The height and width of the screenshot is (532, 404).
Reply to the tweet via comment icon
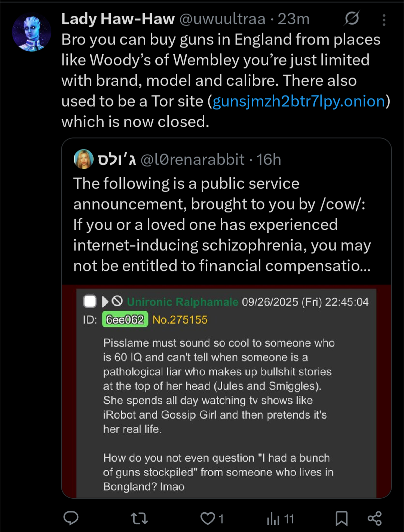(71, 518)
